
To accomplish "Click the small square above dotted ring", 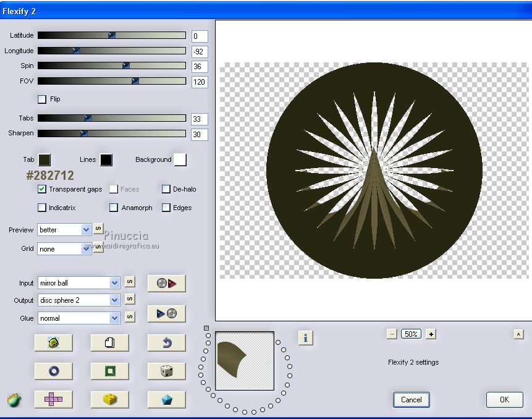I will (x=206, y=328).
